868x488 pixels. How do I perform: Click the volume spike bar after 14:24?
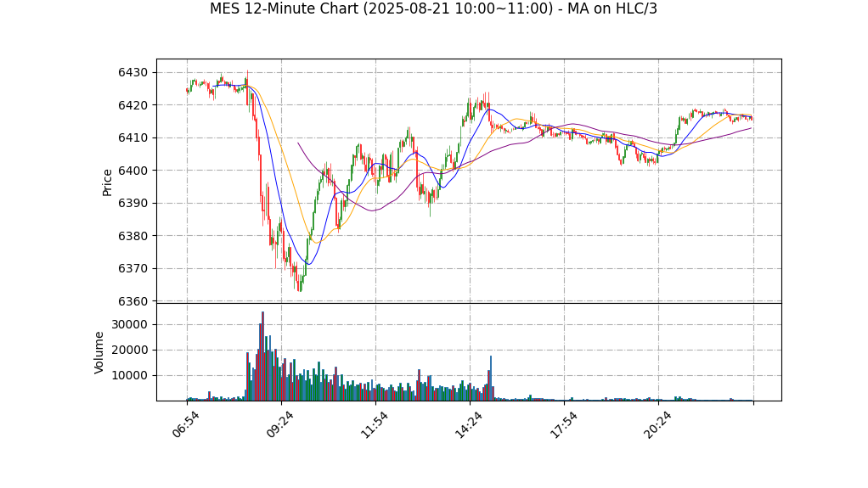pos(490,379)
